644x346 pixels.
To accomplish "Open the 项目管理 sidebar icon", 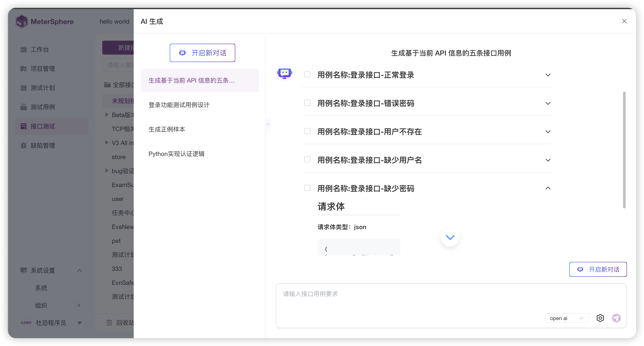I will (24, 69).
